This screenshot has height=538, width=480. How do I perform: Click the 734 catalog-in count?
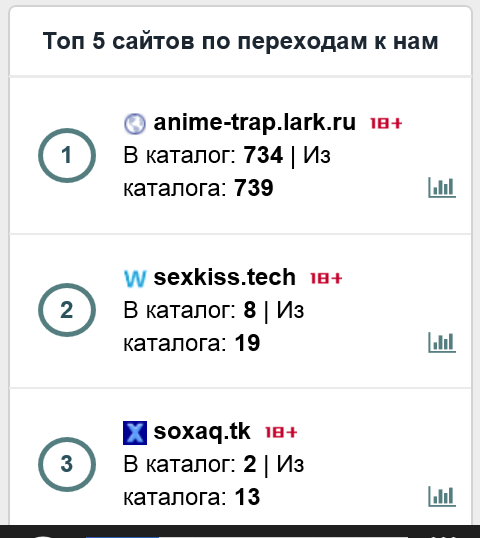(263, 155)
